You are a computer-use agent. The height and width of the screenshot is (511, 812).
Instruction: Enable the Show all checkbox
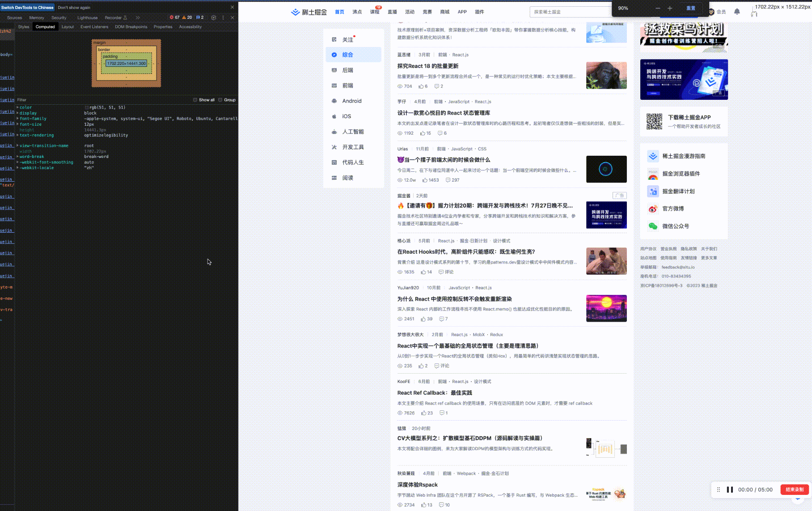tap(195, 100)
